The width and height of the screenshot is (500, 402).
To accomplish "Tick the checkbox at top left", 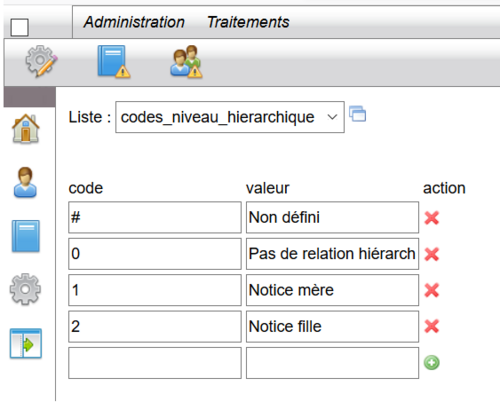I will pyautogui.click(x=19, y=27).
